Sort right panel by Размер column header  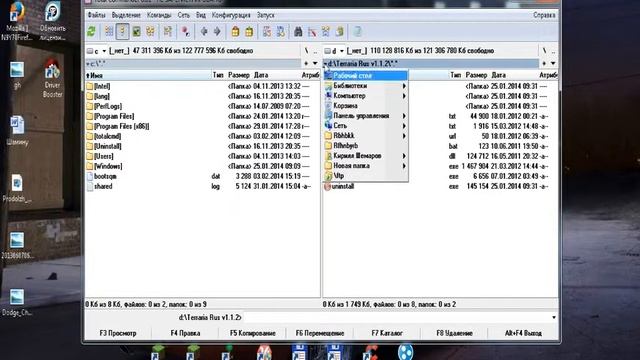tap(476, 76)
